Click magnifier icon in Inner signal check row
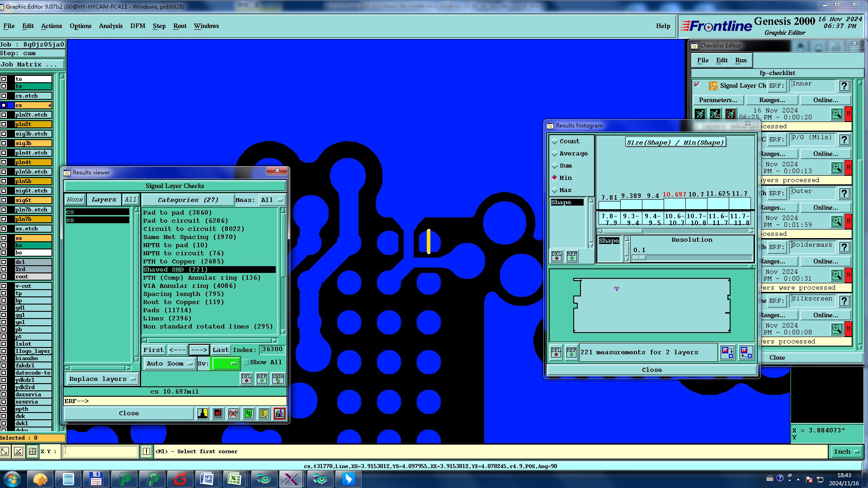The height and width of the screenshot is (488, 868). 836,114
